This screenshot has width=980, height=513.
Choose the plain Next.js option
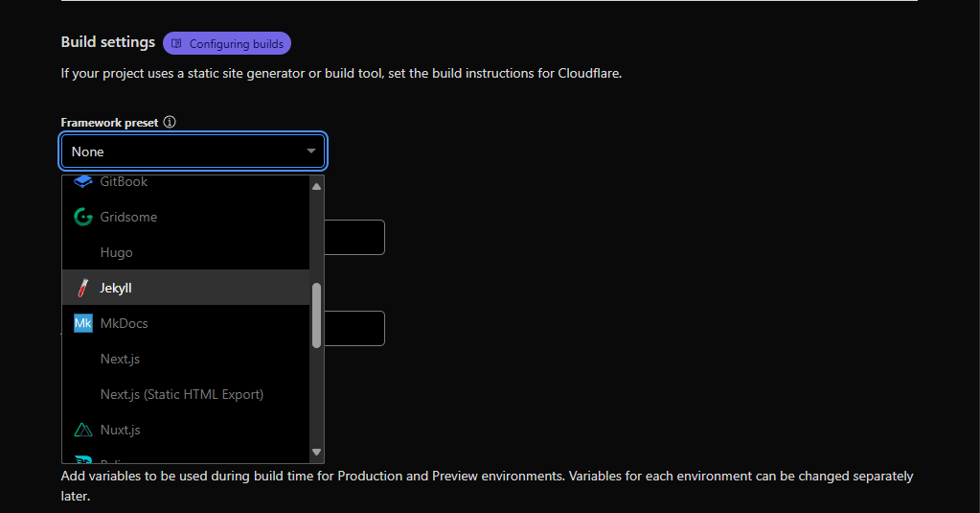coord(121,359)
